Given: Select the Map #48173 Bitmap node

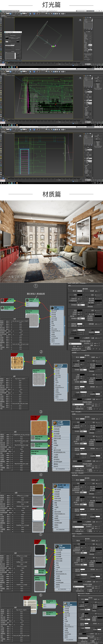Looking at the screenshot, I should (49, 613).
